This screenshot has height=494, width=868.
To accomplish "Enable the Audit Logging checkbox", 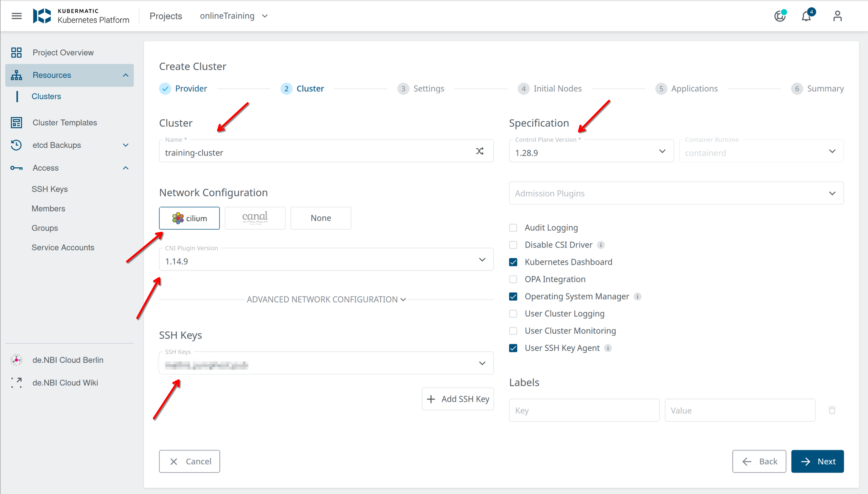I will pos(513,228).
